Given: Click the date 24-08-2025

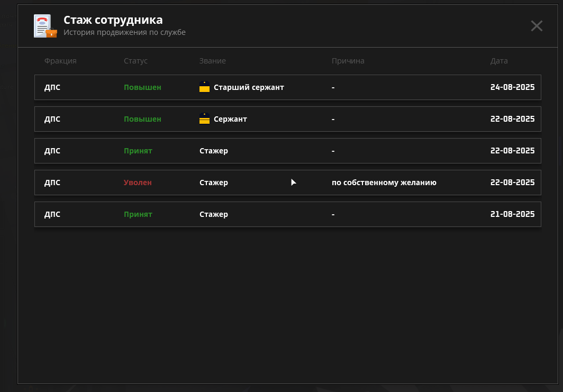Looking at the screenshot, I should point(512,87).
